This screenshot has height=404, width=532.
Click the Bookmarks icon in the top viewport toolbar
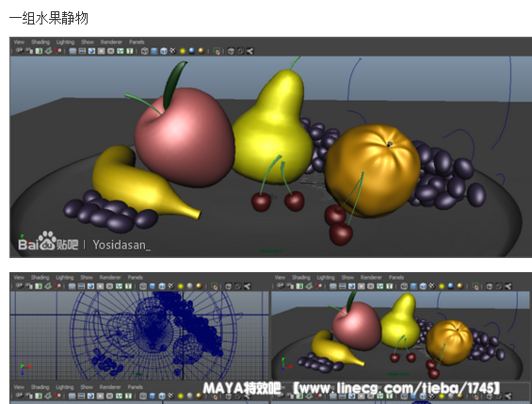[x=39, y=51]
